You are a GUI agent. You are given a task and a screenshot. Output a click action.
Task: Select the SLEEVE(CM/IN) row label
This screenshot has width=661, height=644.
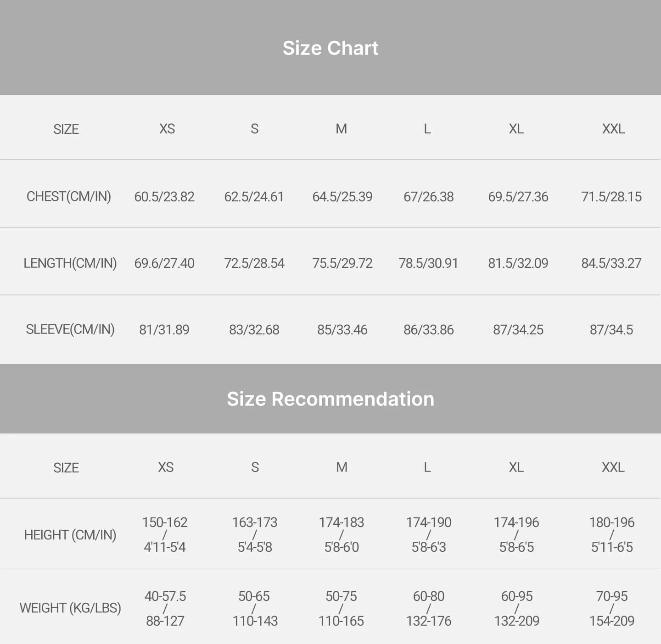tap(70, 329)
